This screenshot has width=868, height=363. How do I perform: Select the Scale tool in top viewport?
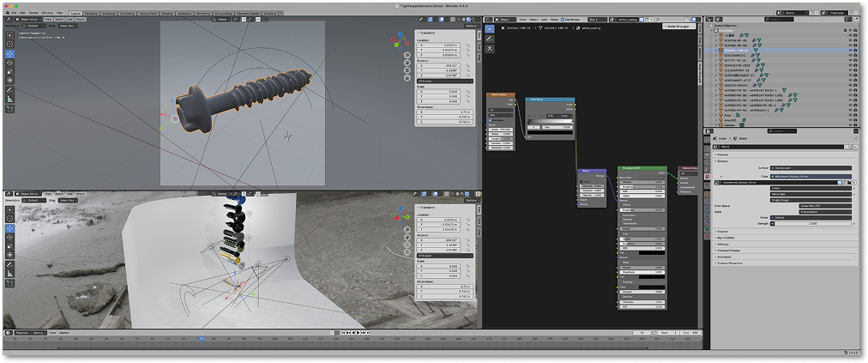[x=10, y=71]
